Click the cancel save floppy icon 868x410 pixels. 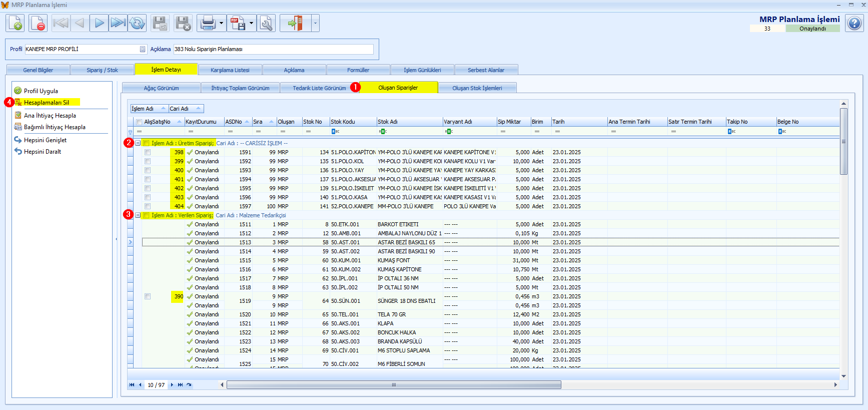(183, 23)
